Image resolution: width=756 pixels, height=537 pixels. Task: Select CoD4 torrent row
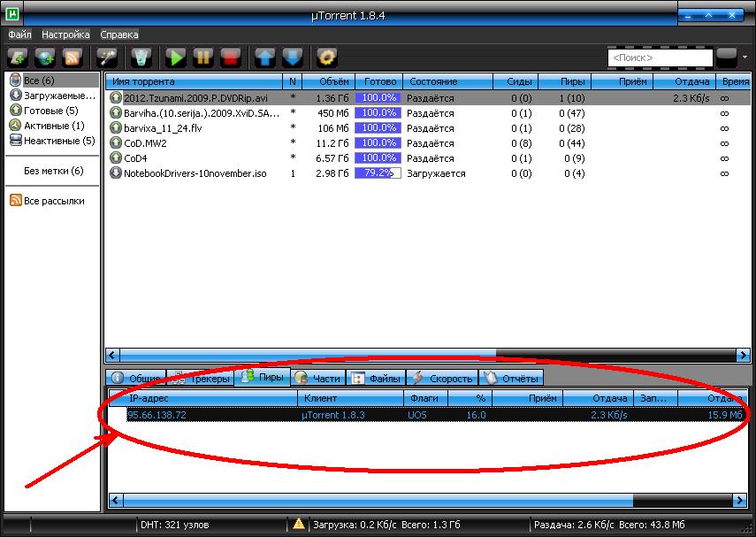428,157
